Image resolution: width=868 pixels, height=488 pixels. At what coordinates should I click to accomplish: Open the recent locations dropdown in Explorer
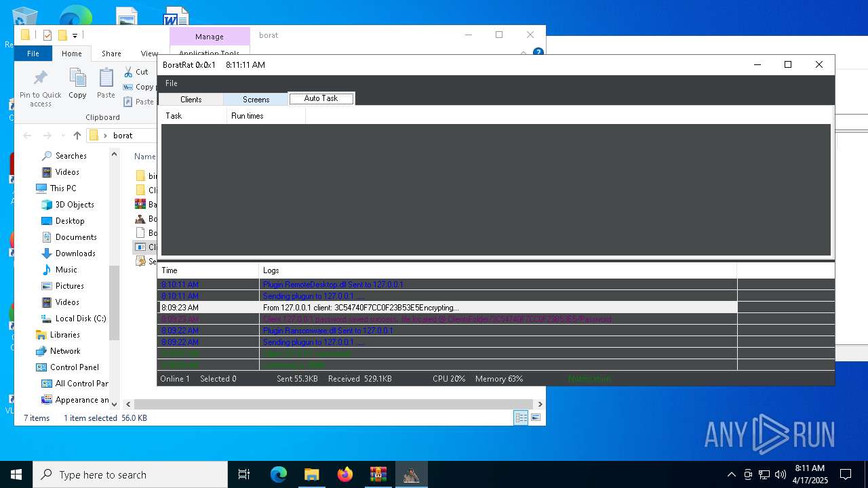coord(63,136)
